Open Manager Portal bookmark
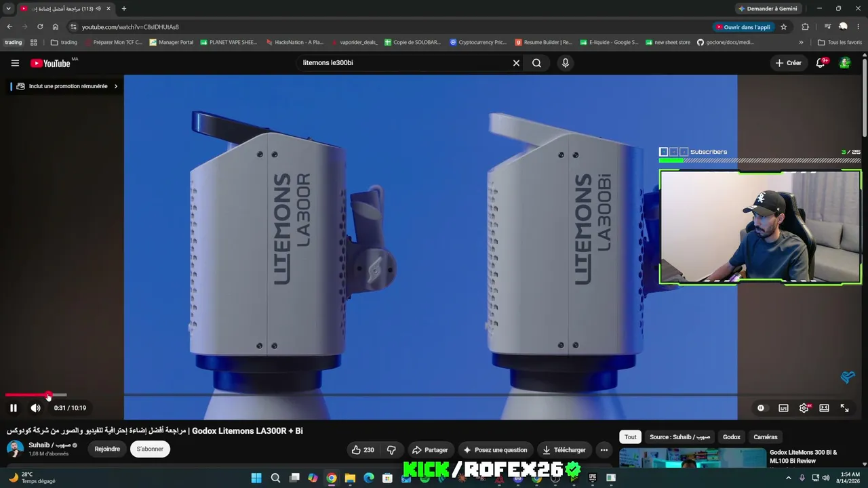 coord(172,42)
